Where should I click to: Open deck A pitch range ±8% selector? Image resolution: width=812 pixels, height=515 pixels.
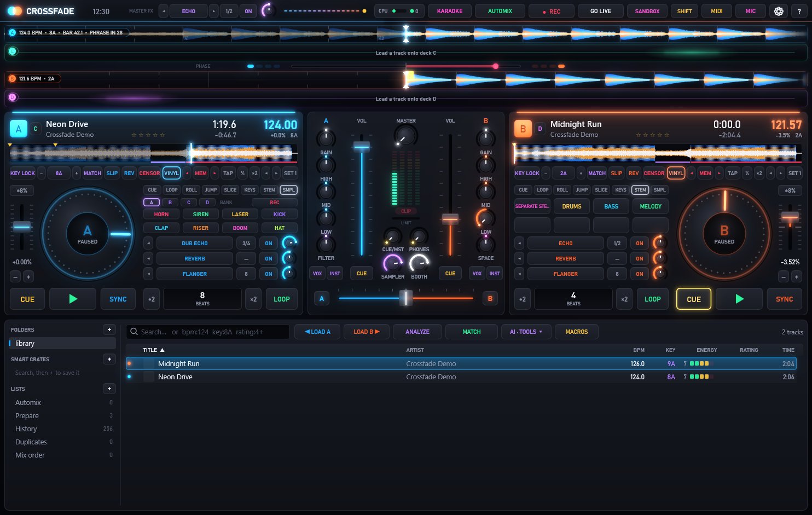tap(22, 190)
